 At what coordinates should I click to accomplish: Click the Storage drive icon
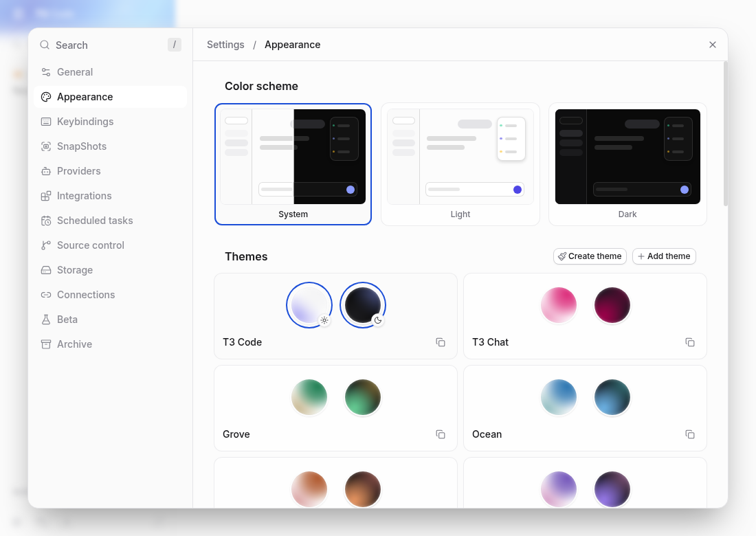pyautogui.click(x=46, y=270)
